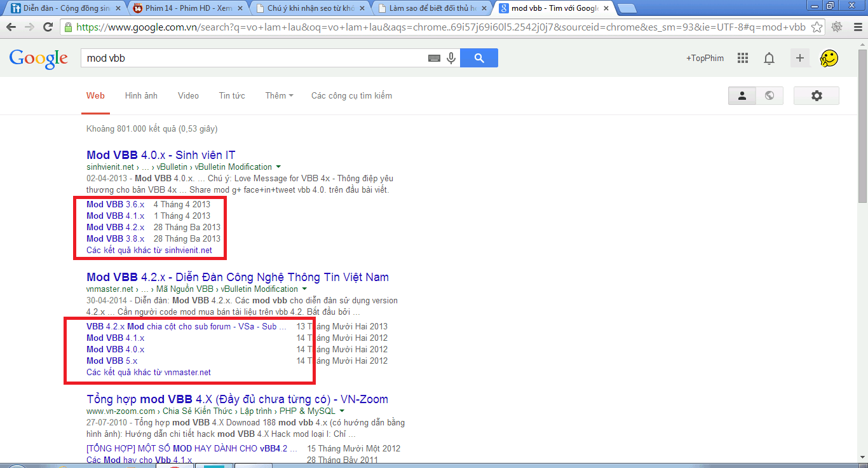This screenshot has height=468, width=868.
Task: Open the on-screen keyboard icon in search box
Action: click(434, 58)
